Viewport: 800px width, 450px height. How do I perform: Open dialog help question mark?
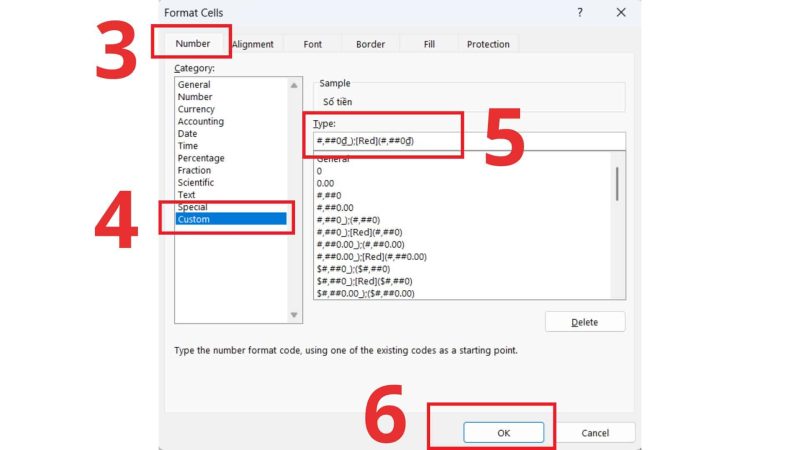[x=580, y=13]
